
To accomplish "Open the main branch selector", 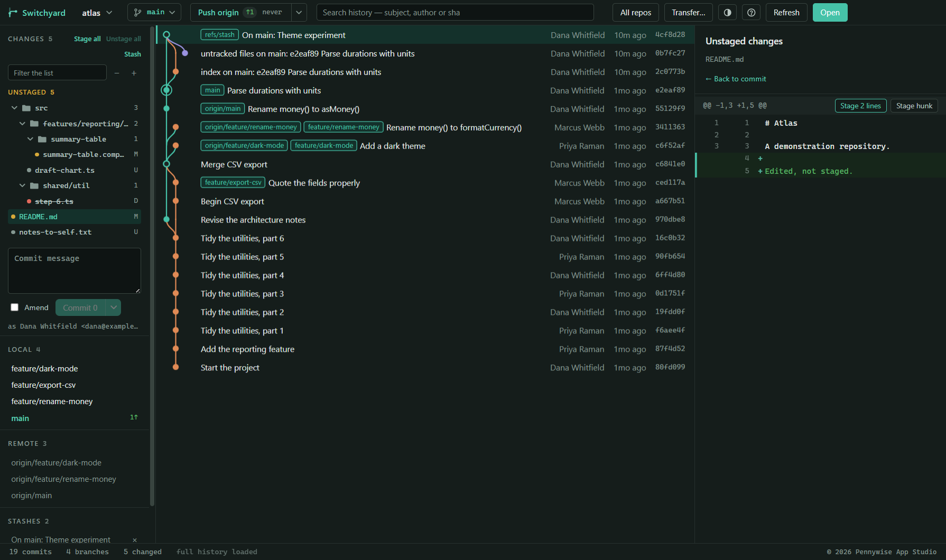I will pyautogui.click(x=154, y=12).
